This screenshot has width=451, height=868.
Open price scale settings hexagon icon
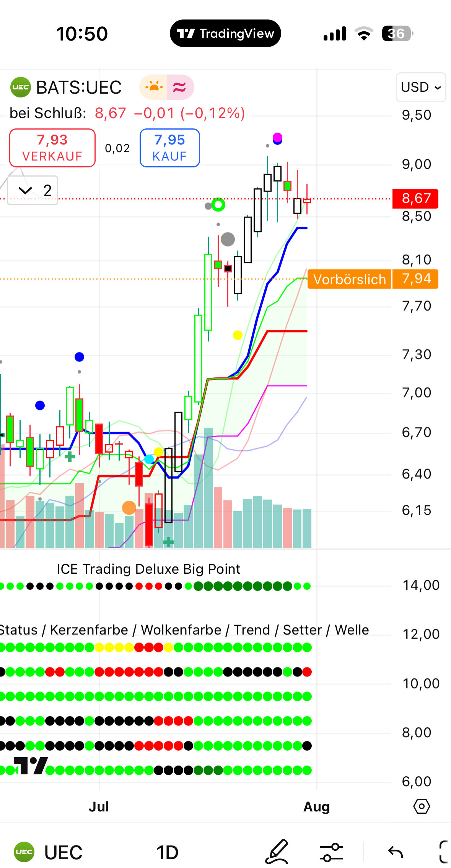pos(422,806)
